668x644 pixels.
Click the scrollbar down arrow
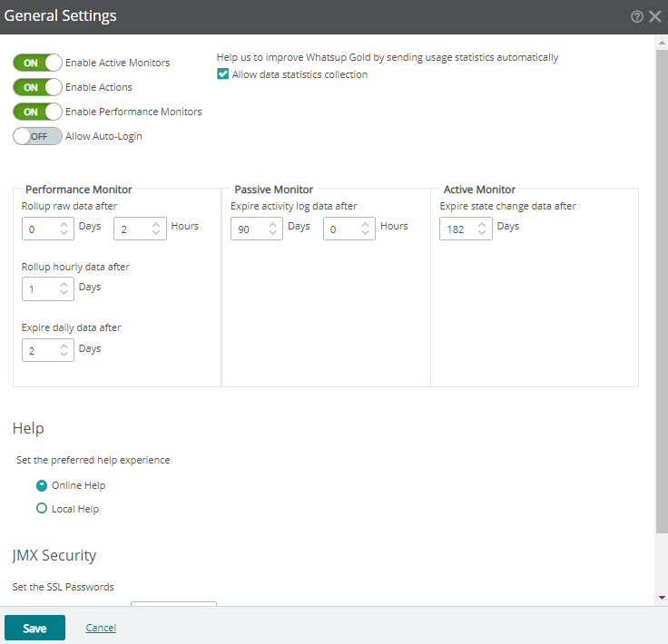(662, 598)
